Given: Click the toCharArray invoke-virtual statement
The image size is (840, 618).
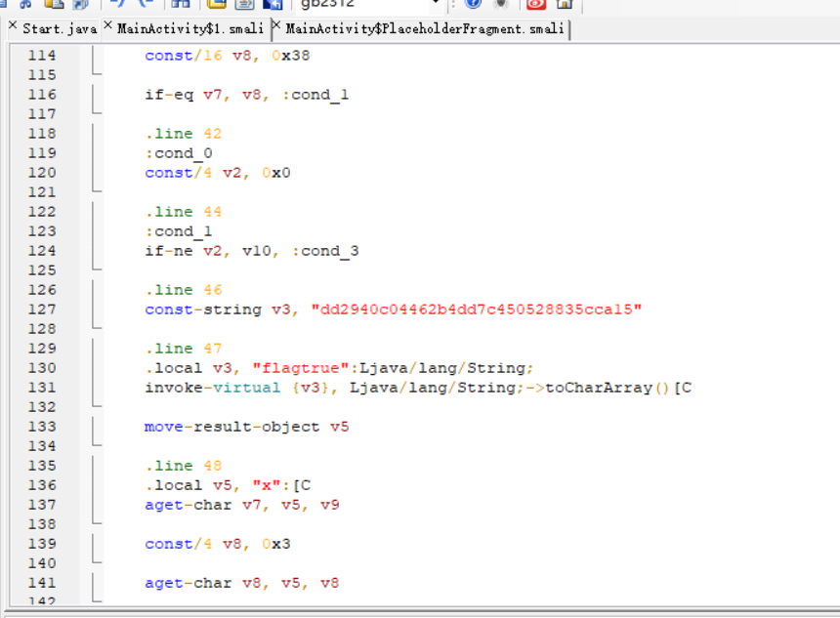Looking at the screenshot, I should point(418,388).
